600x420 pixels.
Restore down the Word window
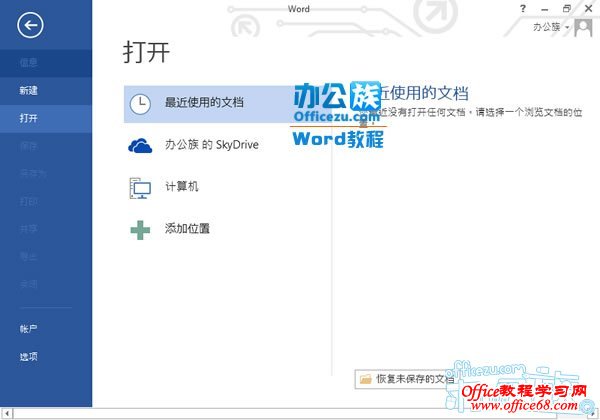tap(567, 8)
